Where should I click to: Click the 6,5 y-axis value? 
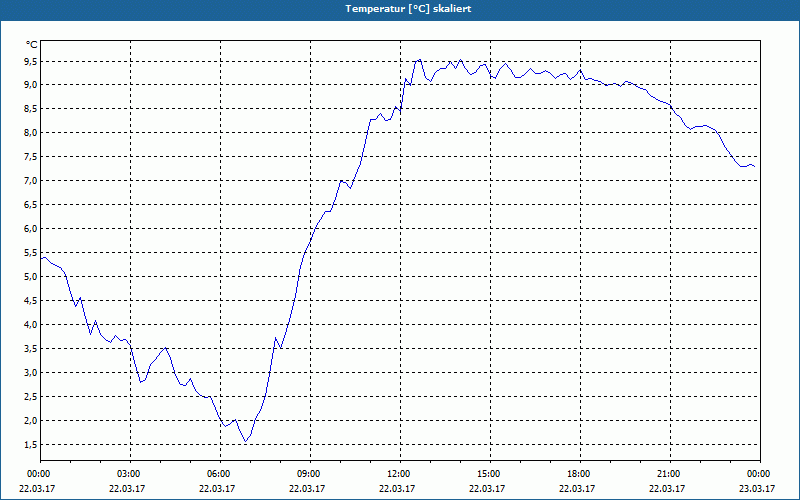(x=31, y=205)
